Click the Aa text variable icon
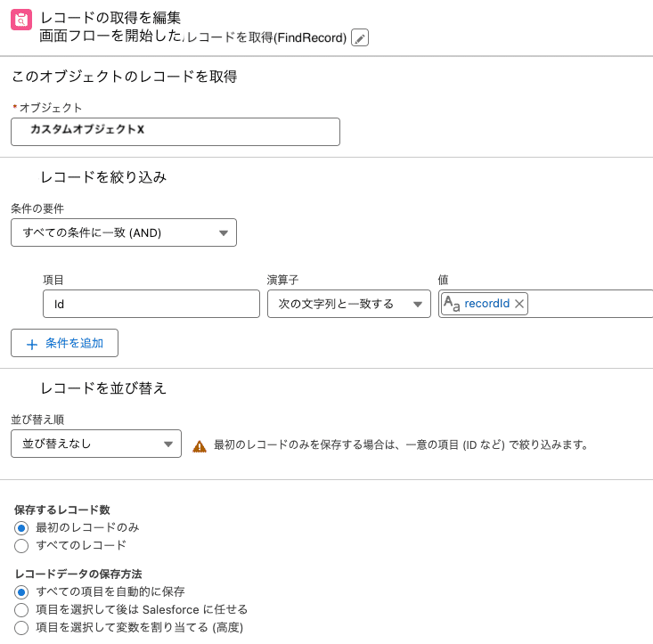 click(452, 304)
